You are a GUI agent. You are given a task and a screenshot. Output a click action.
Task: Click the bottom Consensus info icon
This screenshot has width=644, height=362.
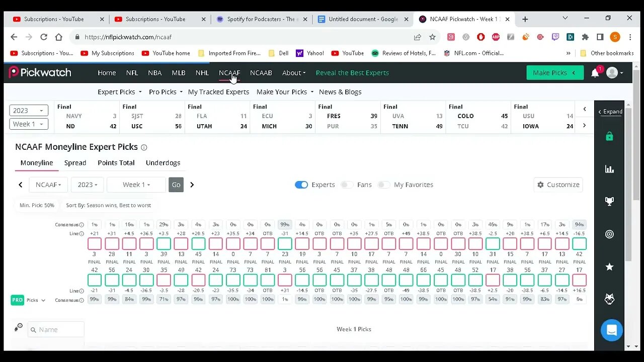tap(82, 300)
